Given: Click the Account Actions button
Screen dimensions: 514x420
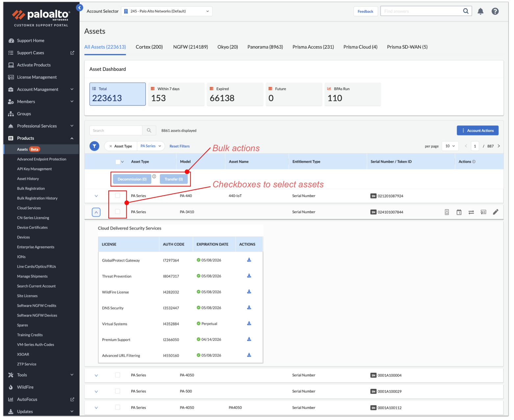Looking at the screenshot, I should pos(477,131).
